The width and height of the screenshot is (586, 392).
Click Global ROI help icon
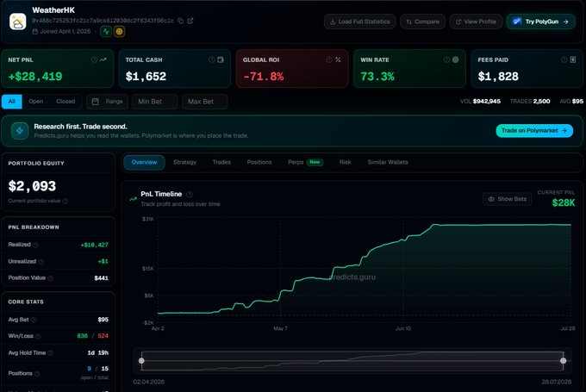(329, 59)
